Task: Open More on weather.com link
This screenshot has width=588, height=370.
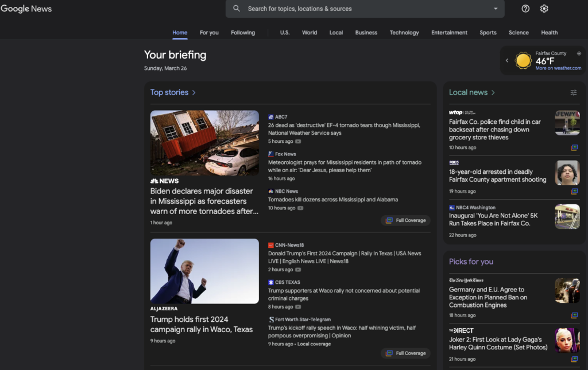Action: (558, 68)
